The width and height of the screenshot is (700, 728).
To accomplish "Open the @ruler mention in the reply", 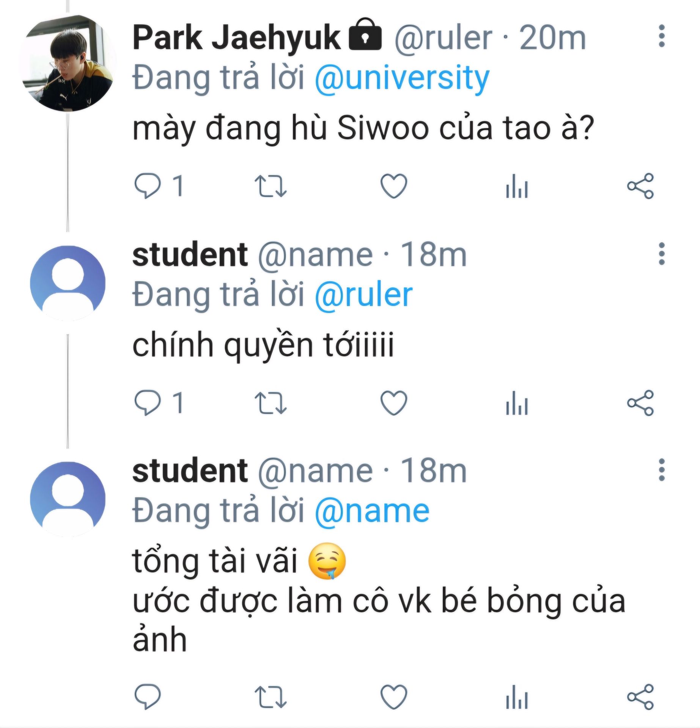I will [x=363, y=295].
